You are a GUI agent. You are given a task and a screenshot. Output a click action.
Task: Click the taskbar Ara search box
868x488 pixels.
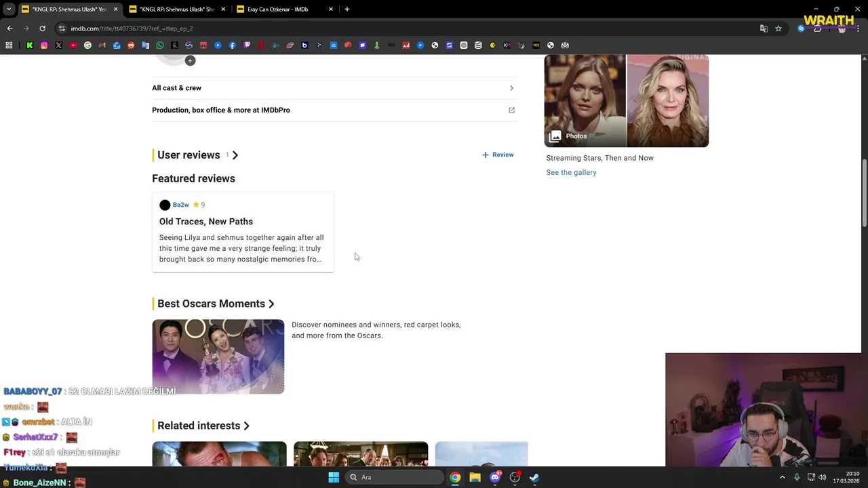(x=395, y=477)
